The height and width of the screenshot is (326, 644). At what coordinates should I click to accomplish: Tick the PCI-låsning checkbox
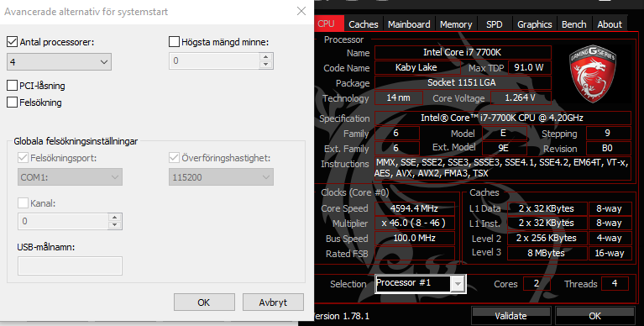(x=13, y=86)
